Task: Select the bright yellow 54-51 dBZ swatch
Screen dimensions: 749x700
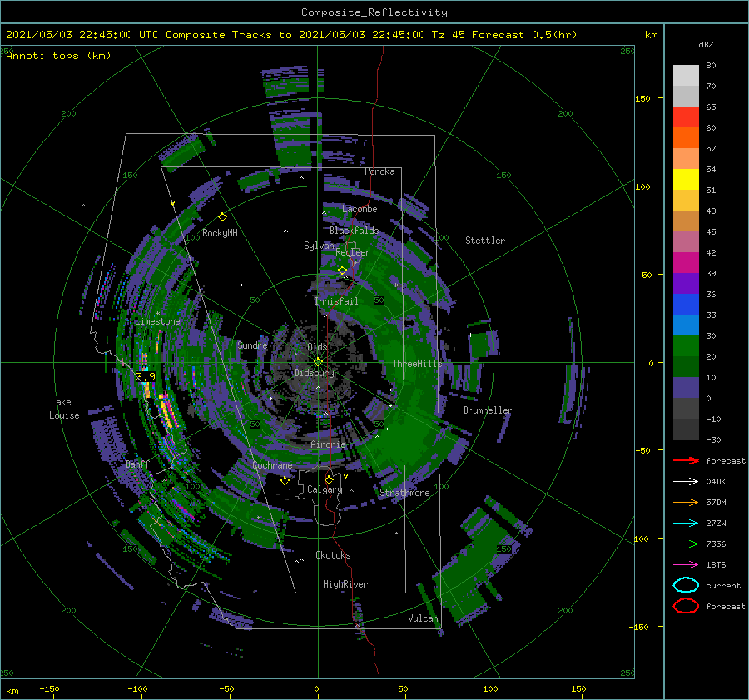Action: point(686,180)
